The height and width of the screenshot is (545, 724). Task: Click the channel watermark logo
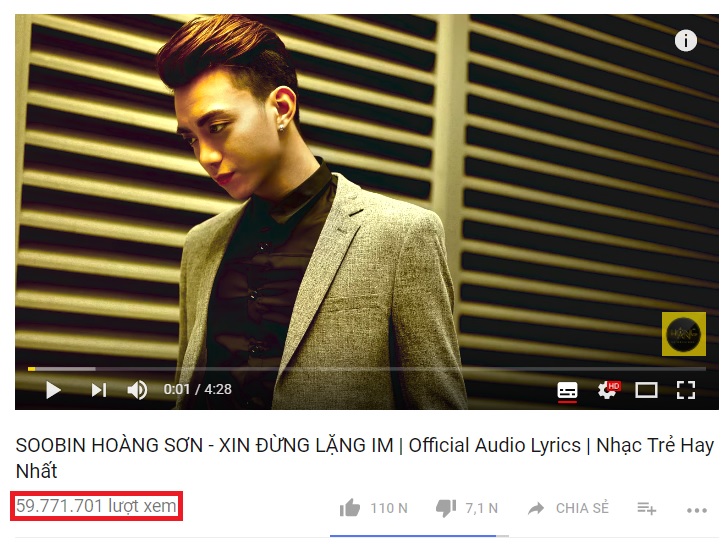[684, 334]
